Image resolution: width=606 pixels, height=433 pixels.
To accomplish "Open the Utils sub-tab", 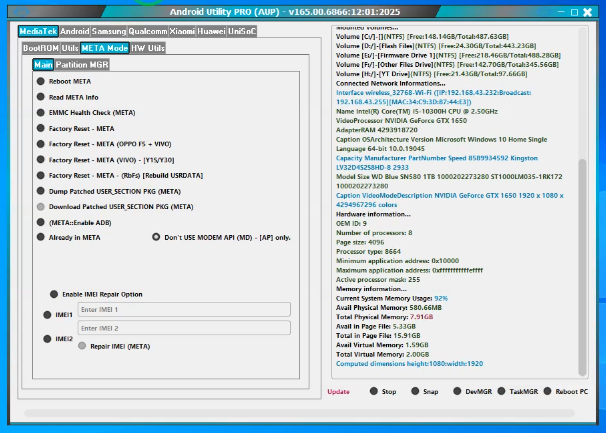I will pyautogui.click(x=70, y=48).
